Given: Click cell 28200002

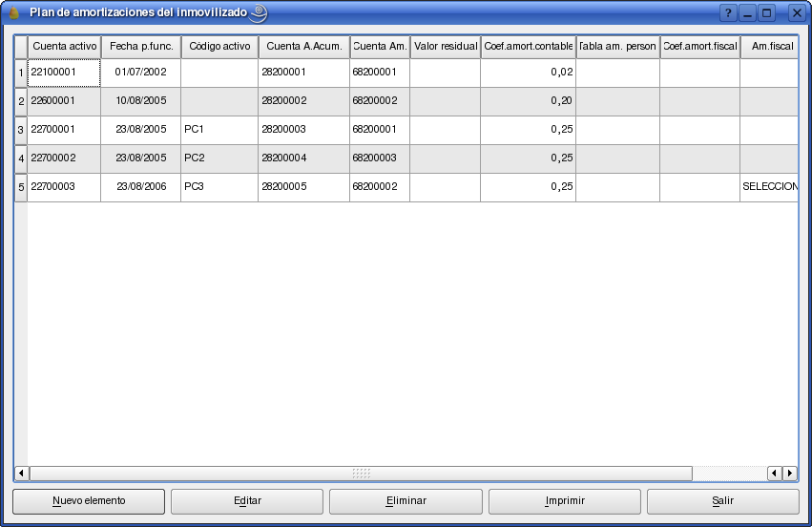Looking at the screenshot, I should pyautogui.click(x=304, y=101).
